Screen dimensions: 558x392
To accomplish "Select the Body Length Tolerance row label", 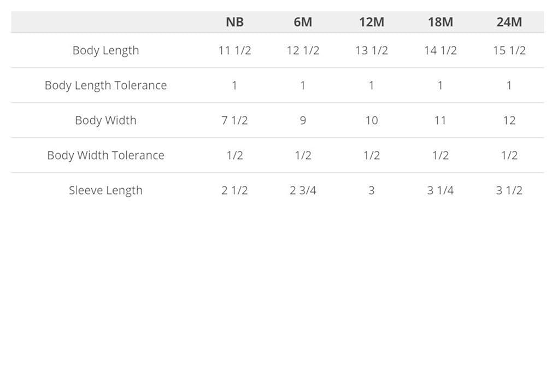I will coord(105,85).
